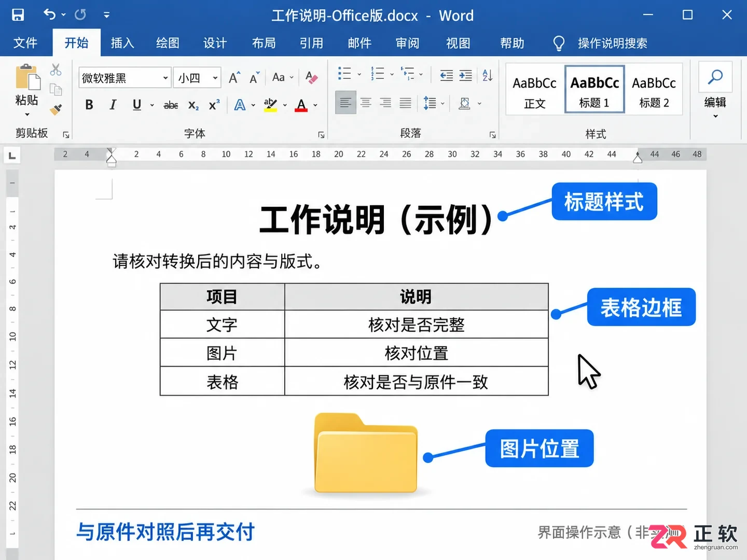747x560 pixels.
Task: Open the 字体 dialog launcher
Action: (321, 135)
